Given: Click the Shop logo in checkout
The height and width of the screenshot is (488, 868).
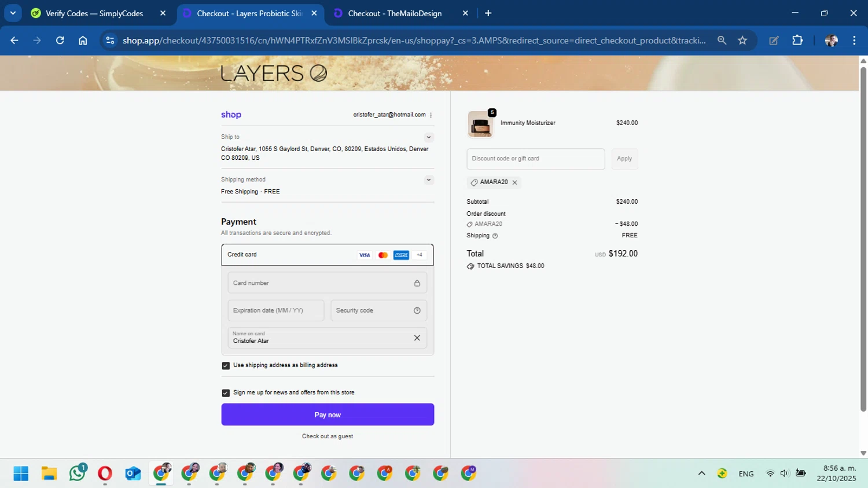Looking at the screenshot, I should 231,115.
